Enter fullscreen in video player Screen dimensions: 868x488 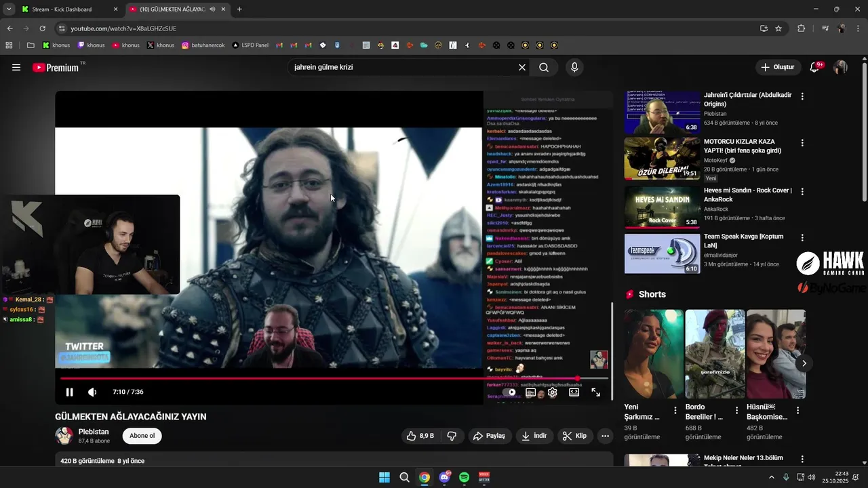click(x=595, y=392)
